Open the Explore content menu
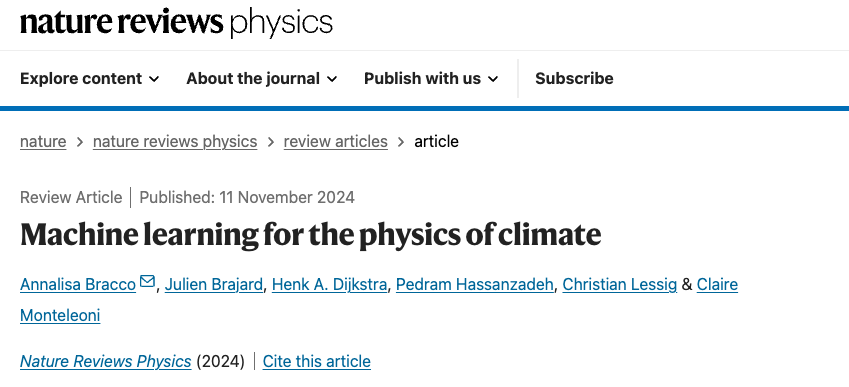The width and height of the screenshot is (849, 387). (90, 79)
